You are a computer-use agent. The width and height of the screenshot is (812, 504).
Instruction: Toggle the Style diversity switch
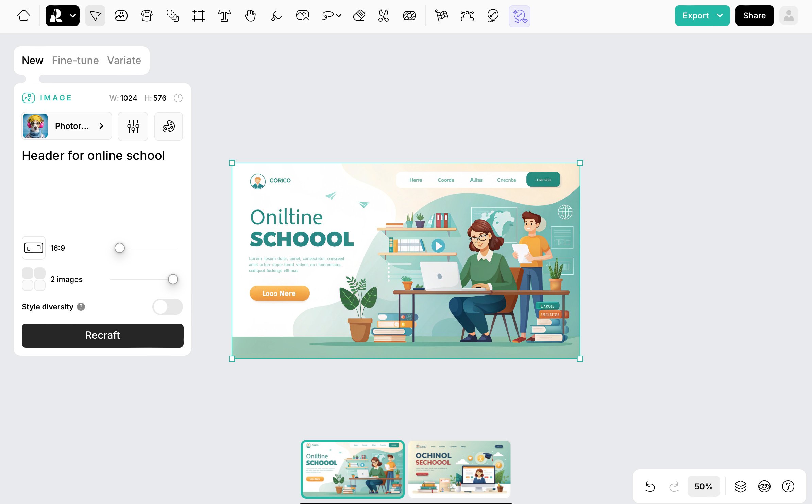click(x=168, y=307)
